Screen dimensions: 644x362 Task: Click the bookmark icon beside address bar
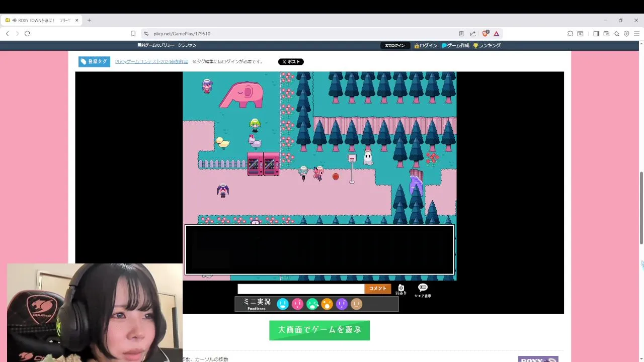point(133,34)
